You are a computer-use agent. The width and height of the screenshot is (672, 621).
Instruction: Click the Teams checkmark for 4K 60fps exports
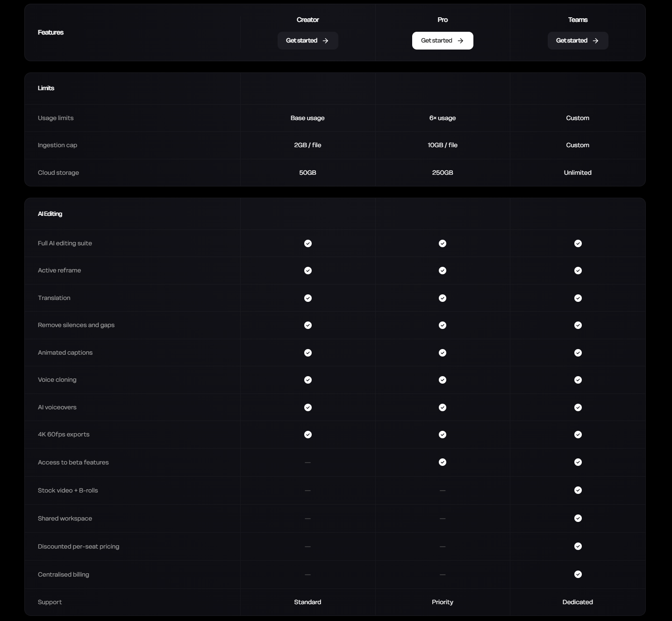tap(578, 435)
